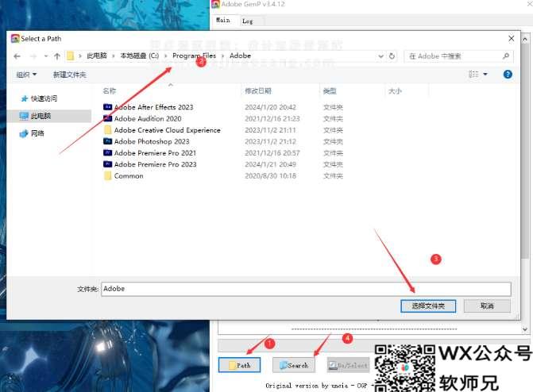Click the view layout icon

point(473,74)
